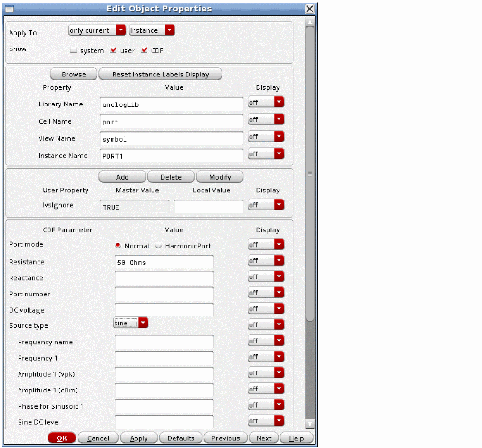Open Display dropdown for Library Name
Screen dimensions: 482x448
click(x=266, y=103)
